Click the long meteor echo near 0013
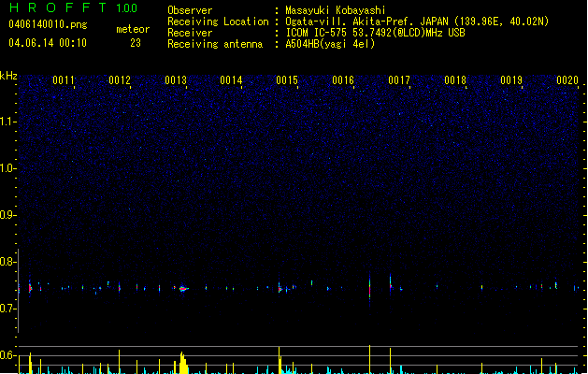Screen dimensions: 588x374 [183, 289]
